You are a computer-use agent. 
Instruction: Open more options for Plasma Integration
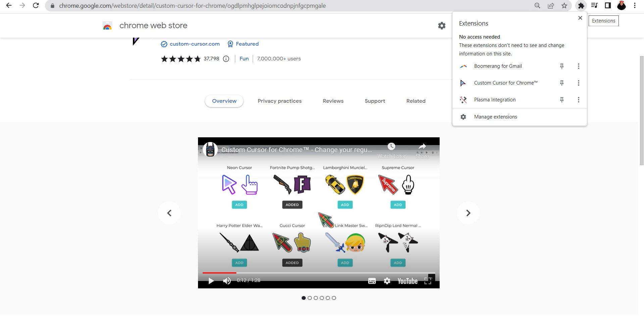tap(578, 100)
